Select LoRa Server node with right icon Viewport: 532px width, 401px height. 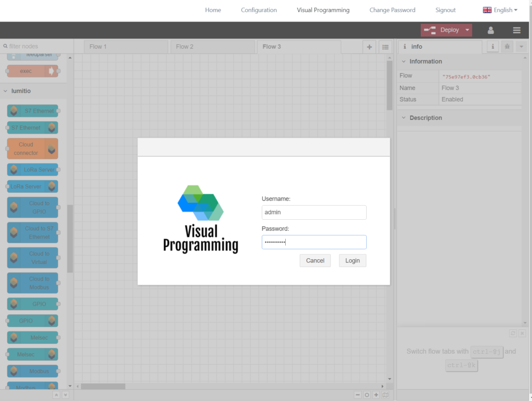33,186
